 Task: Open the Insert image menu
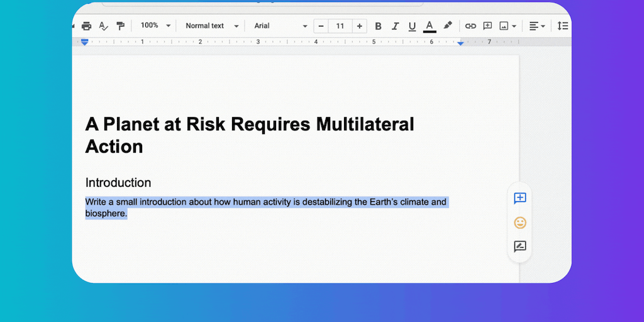[x=508, y=26]
